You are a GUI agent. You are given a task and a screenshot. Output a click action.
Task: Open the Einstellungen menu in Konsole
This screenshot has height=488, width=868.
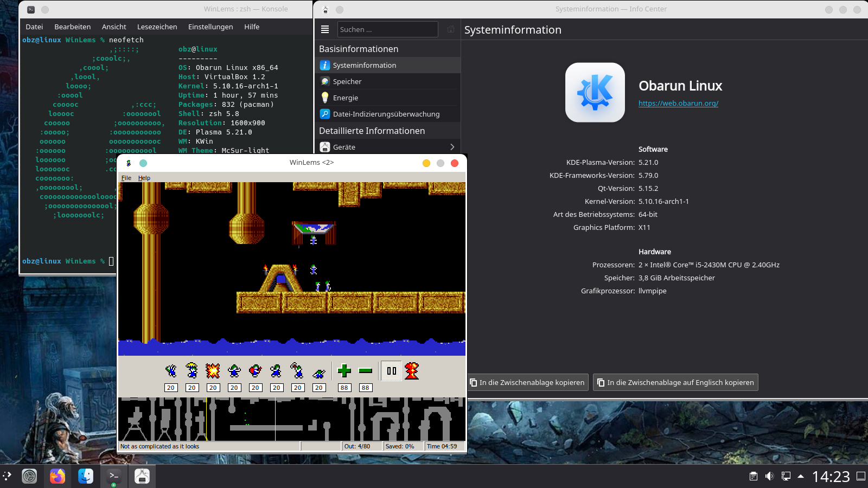[x=210, y=27]
